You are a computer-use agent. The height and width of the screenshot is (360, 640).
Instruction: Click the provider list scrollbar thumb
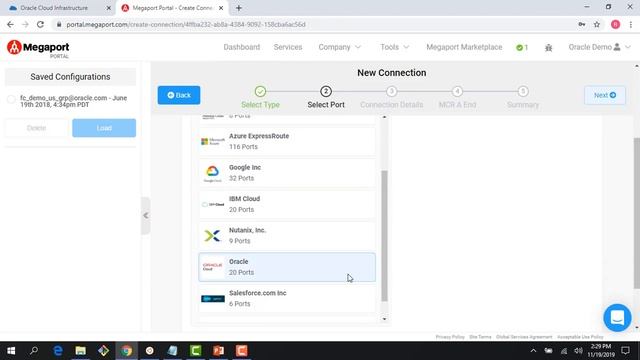[x=384, y=236]
